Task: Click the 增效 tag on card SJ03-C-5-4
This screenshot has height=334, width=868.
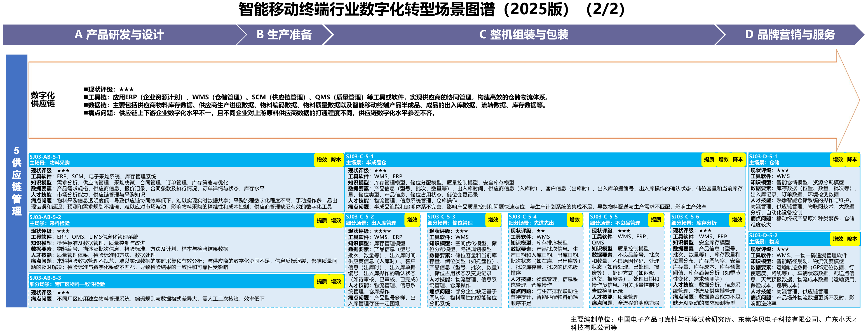Action: (574, 220)
